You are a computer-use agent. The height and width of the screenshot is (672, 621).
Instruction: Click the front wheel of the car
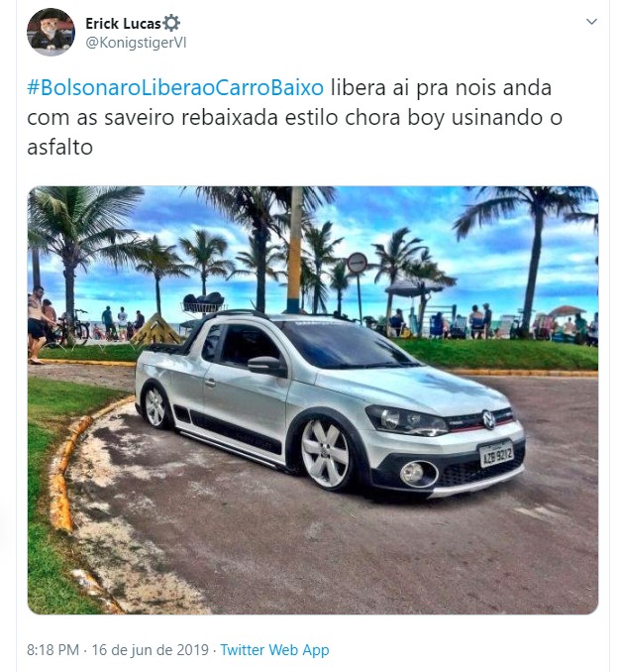[x=326, y=454]
